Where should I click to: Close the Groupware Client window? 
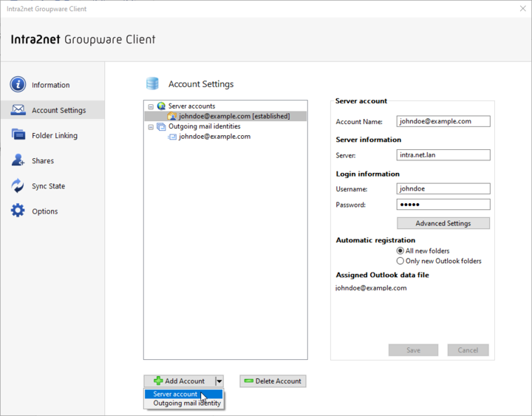pos(522,8)
